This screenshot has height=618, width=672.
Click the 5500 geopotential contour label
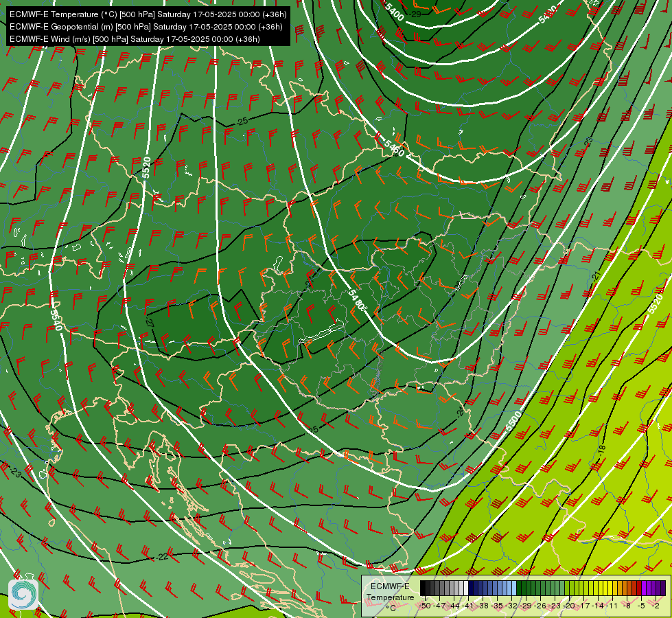pos(514,421)
